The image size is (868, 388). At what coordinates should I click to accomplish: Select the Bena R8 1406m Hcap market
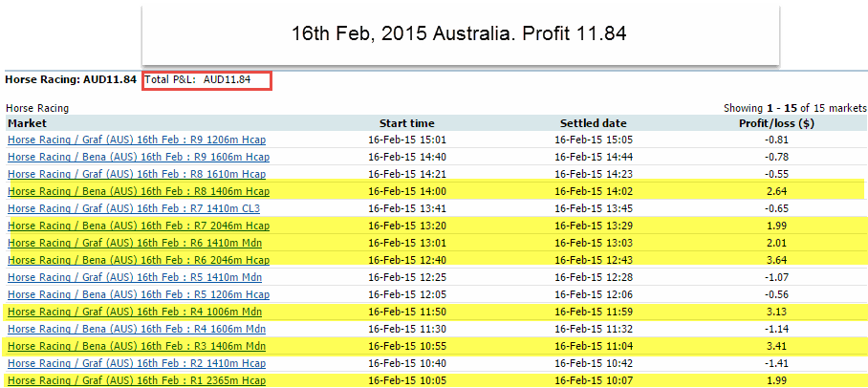point(137,191)
